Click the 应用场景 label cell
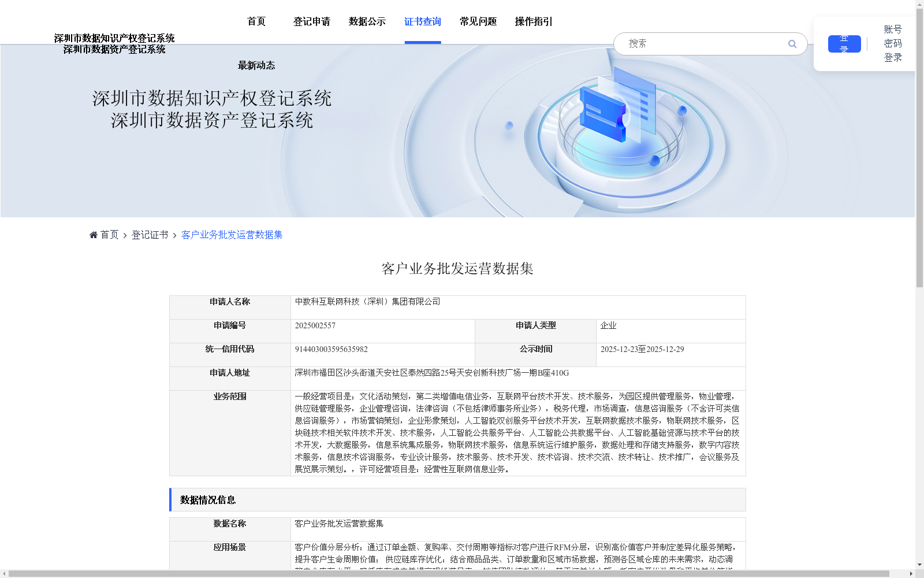 pos(230,556)
